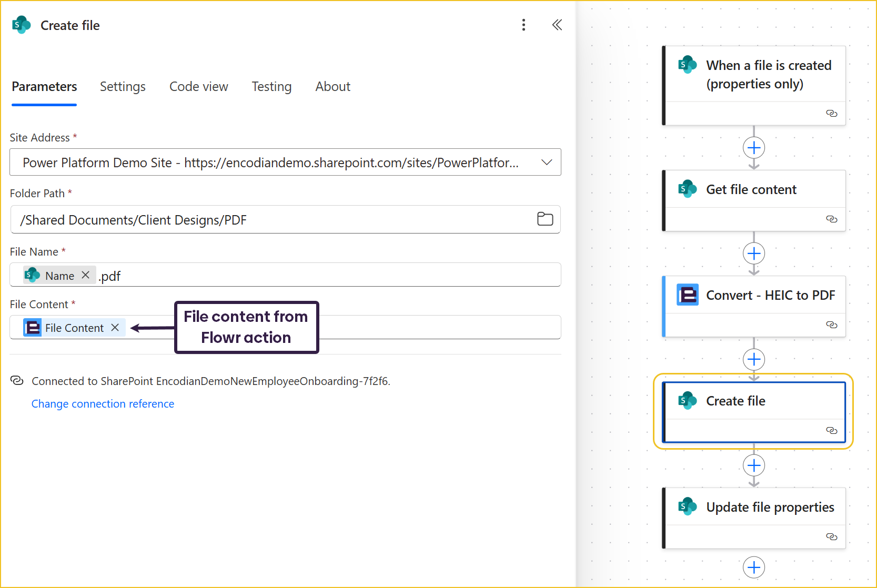Open the three-dot more options menu
Image resolution: width=877 pixels, height=588 pixels.
(523, 25)
